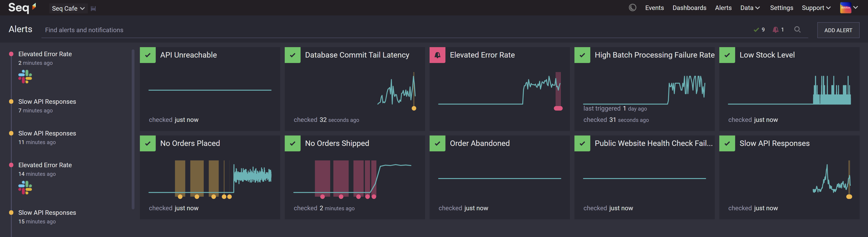Click the Slack icon under the 2 minutes ago notification

tap(25, 77)
